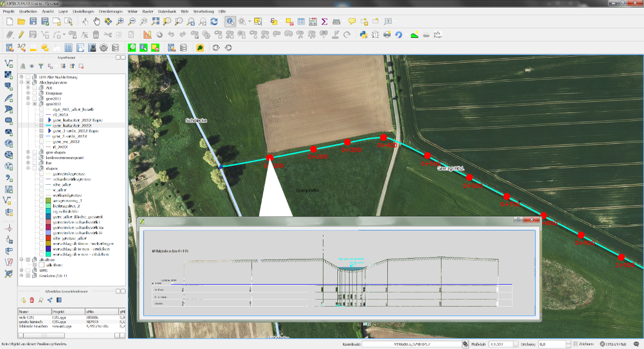The width and height of the screenshot is (644, 349).
Task: Open the Python console
Action: (364, 35)
